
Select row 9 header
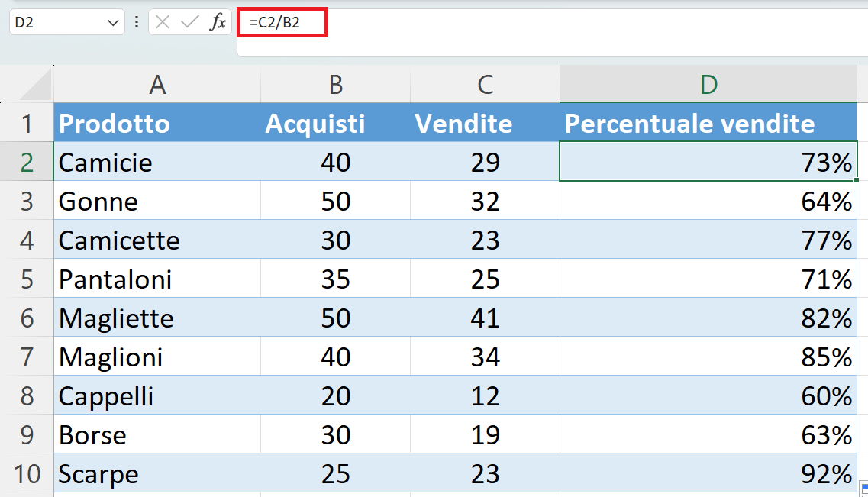(27, 434)
